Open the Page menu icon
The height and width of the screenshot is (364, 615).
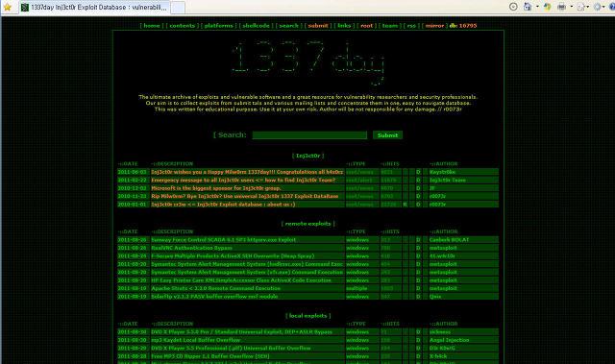pyautogui.click(x=580, y=7)
